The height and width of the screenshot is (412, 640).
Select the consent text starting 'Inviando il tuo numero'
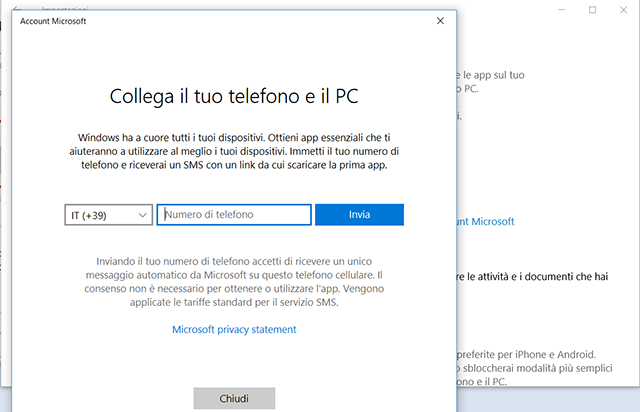(x=234, y=282)
